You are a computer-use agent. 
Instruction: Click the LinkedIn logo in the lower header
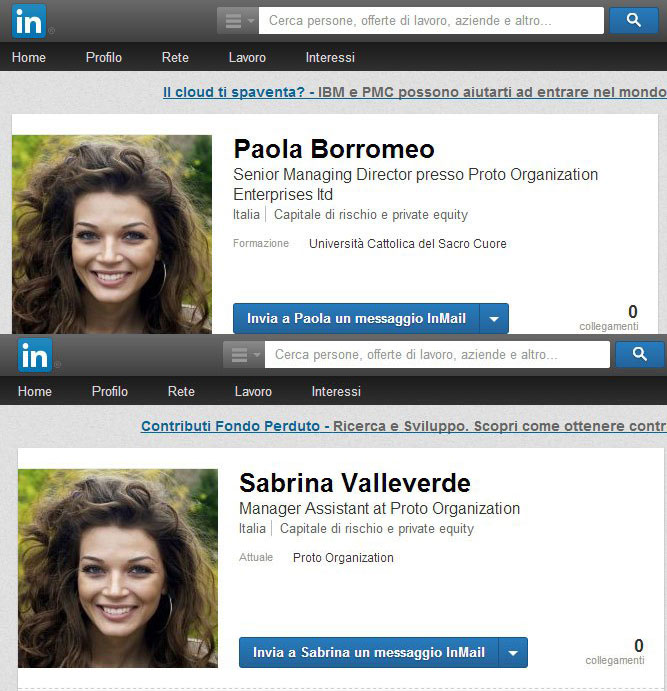pos(35,355)
